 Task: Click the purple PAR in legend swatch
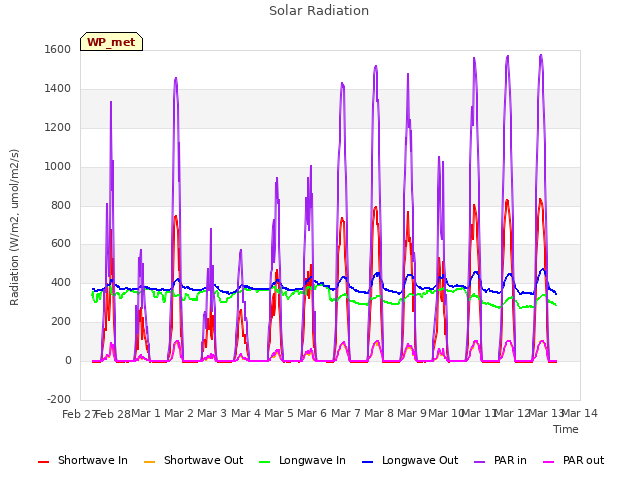click(480, 462)
